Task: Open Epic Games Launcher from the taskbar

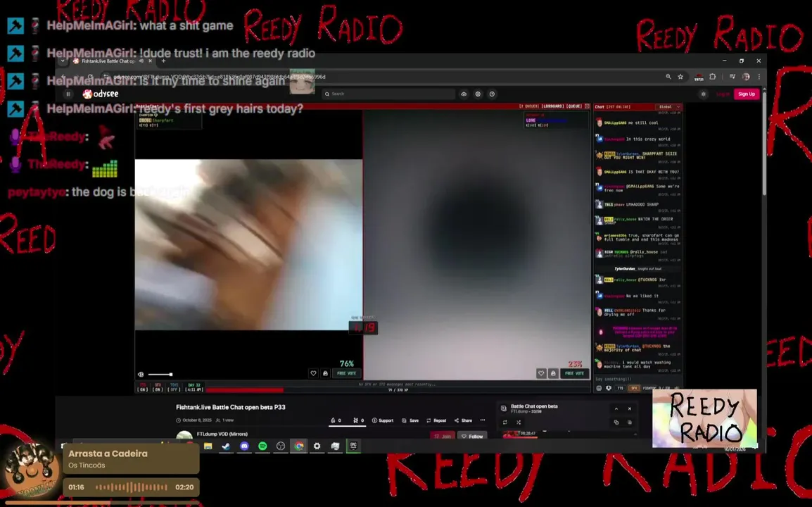Action: [354, 446]
